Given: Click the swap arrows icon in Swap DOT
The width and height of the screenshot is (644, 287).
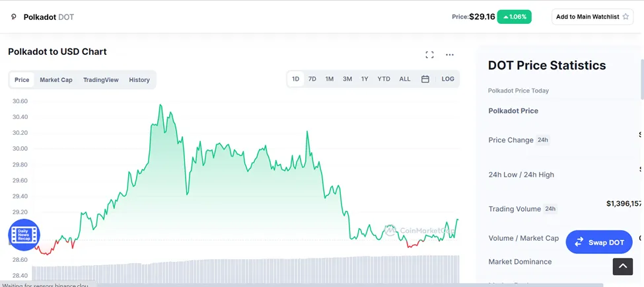Looking at the screenshot, I should [579, 242].
